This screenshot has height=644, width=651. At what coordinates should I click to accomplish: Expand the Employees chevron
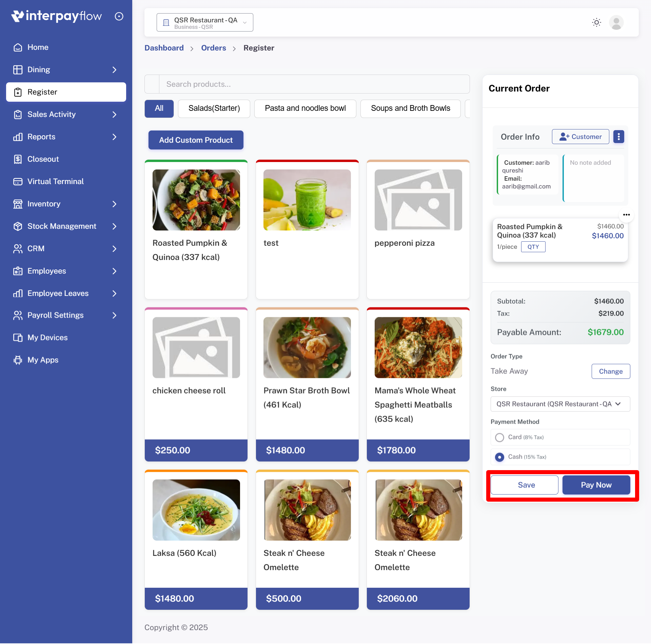click(x=114, y=271)
